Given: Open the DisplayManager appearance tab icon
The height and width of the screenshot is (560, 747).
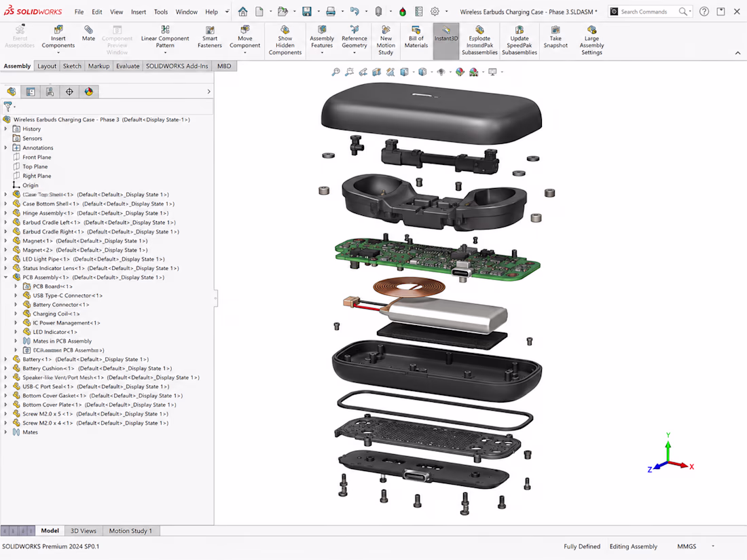Looking at the screenshot, I should 88,92.
